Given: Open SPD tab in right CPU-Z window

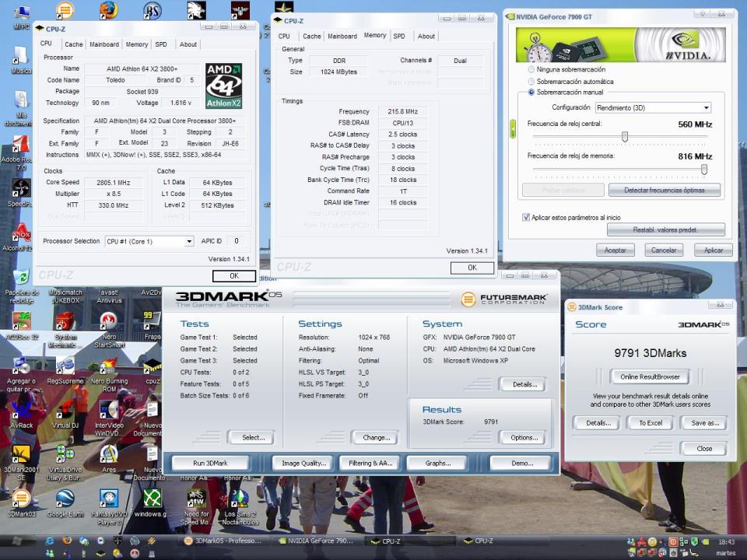Looking at the screenshot, I should click(399, 37).
